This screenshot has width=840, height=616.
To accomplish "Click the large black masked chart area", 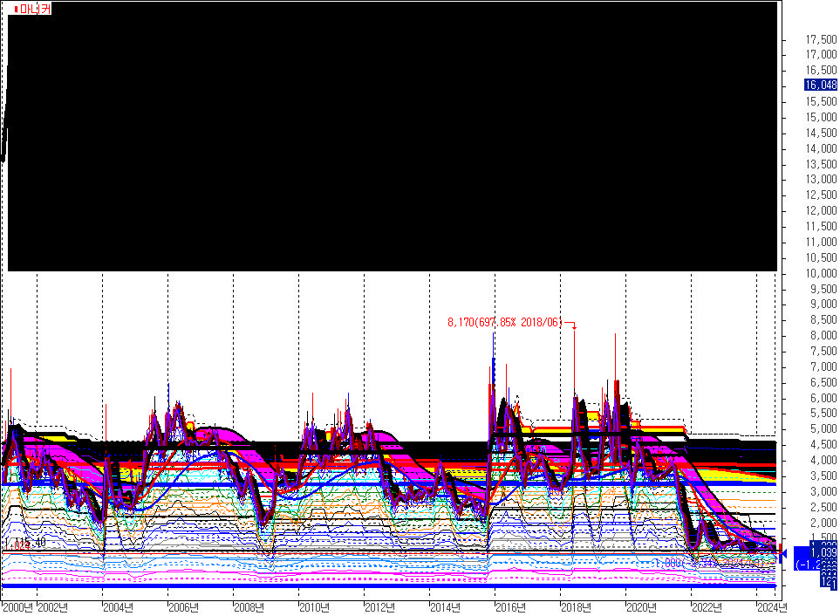I will [393, 135].
